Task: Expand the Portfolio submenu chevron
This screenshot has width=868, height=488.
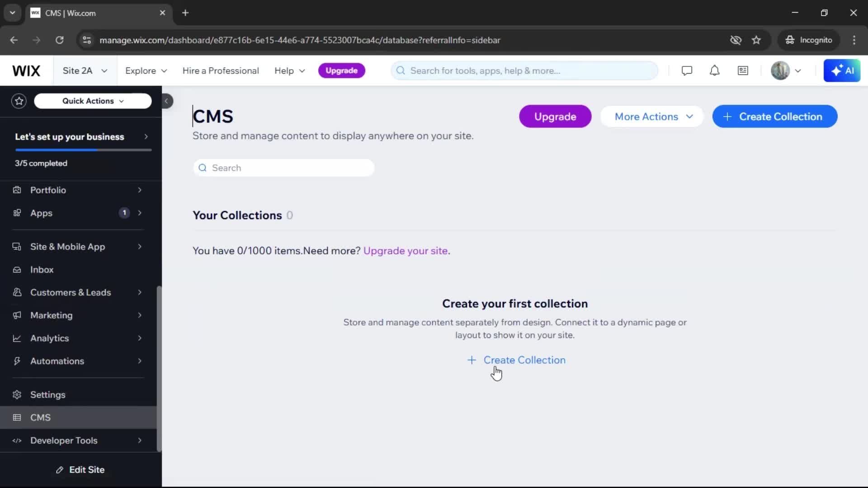Action: pyautogui.click(x=140, y=190)
